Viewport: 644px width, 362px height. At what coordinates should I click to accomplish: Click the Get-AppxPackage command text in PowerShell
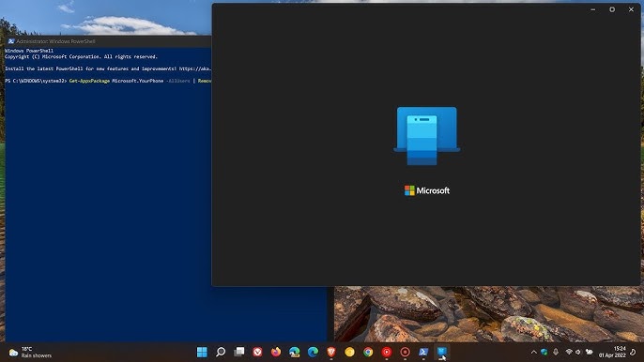pos(89,81)
